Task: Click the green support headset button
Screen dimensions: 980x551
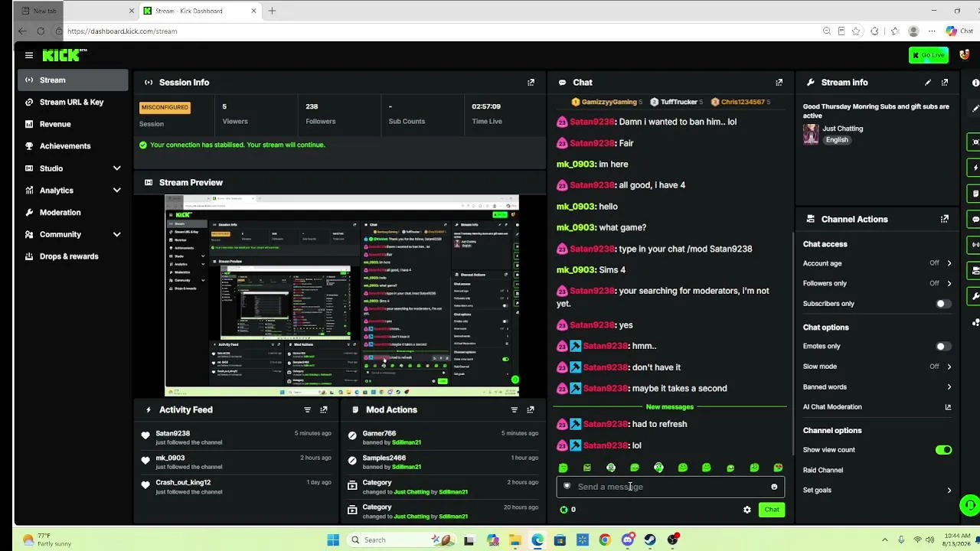Action: pos(970,505)
